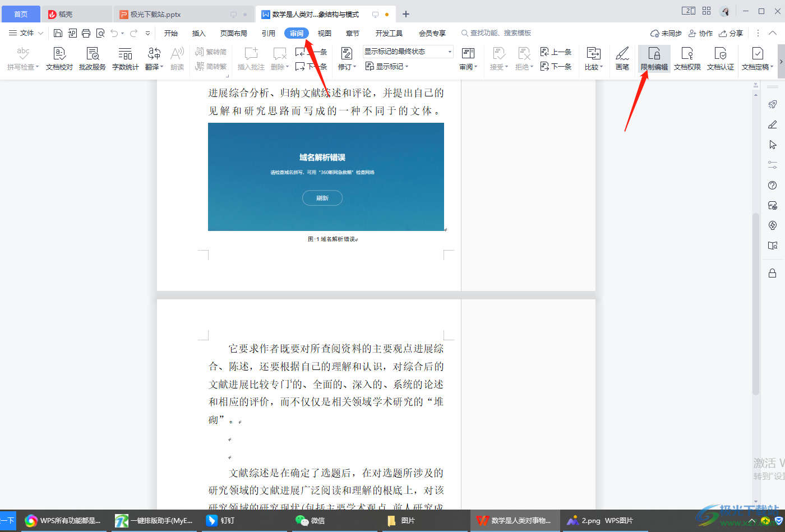Open quick access toolbar customize arrow
Screen dimensions: 785x532
point(148,33)
